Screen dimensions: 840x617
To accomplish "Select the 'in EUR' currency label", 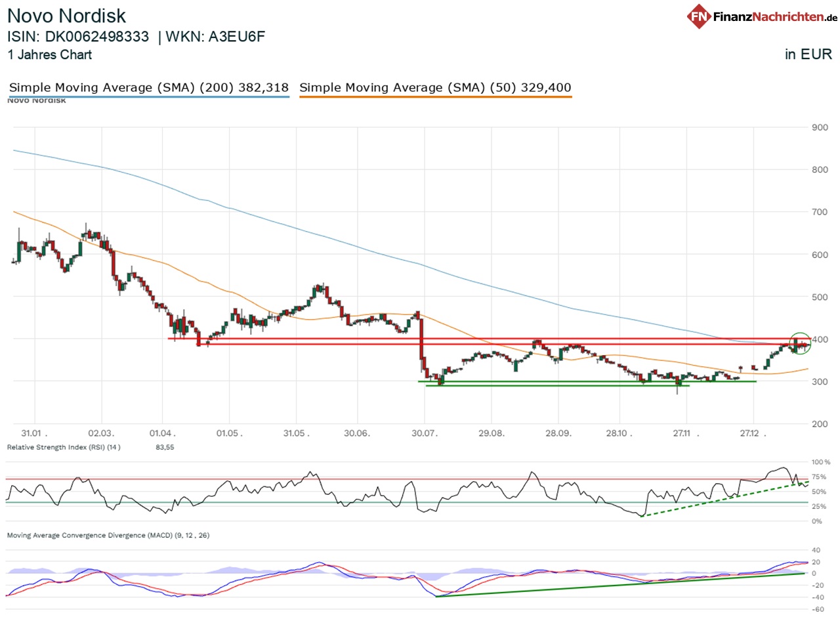I will tap(809, 55).
